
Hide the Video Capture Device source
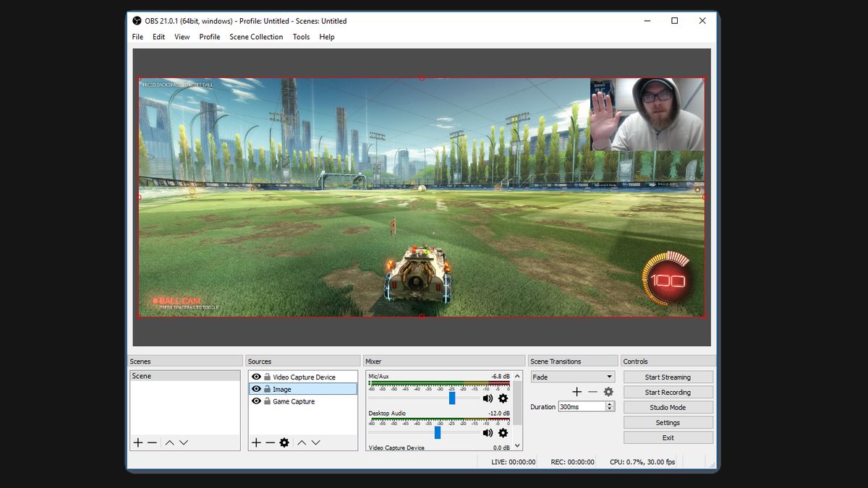256,377
